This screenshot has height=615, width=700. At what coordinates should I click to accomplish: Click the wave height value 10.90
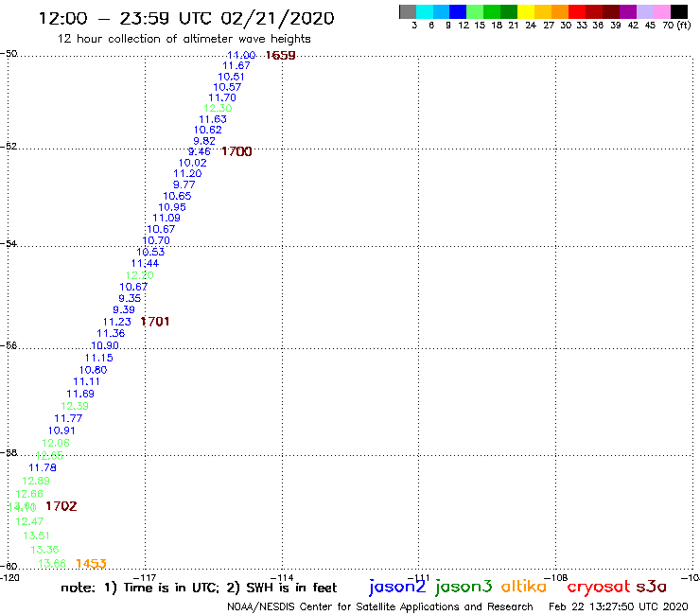105,345
